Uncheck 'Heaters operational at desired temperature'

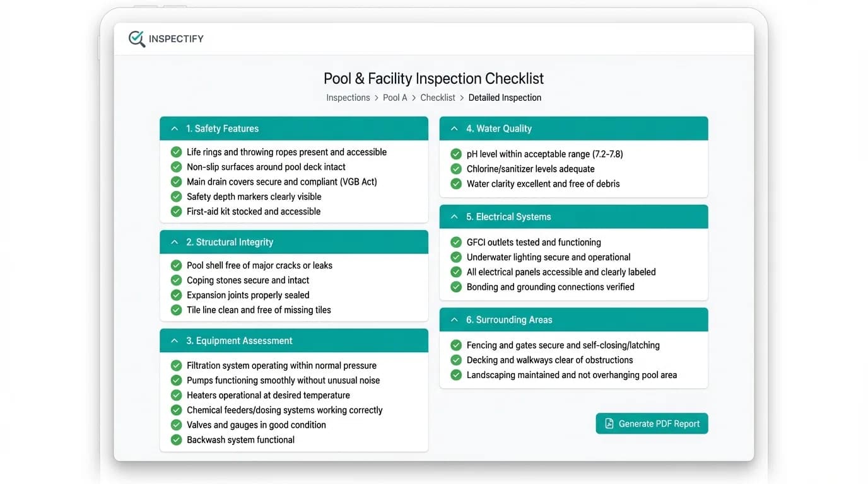click(x=176, y=395)
